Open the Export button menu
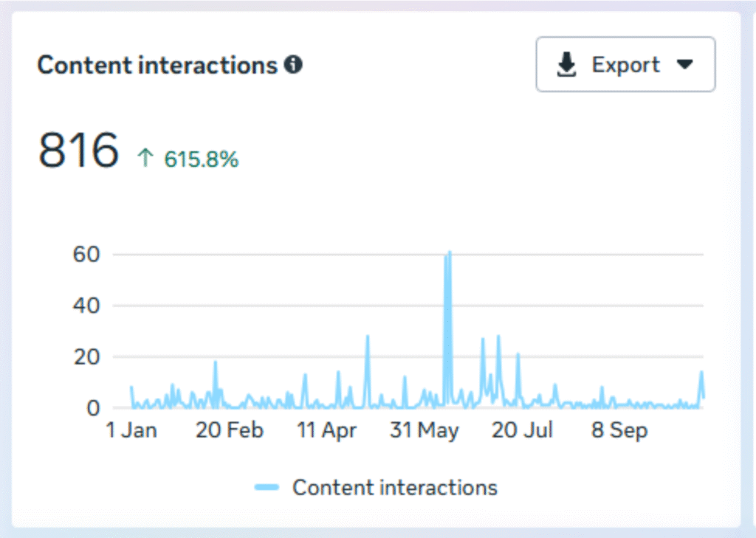The height and width of the screenshot is (538, 756). pyautogui.click(x=625, y=64)
